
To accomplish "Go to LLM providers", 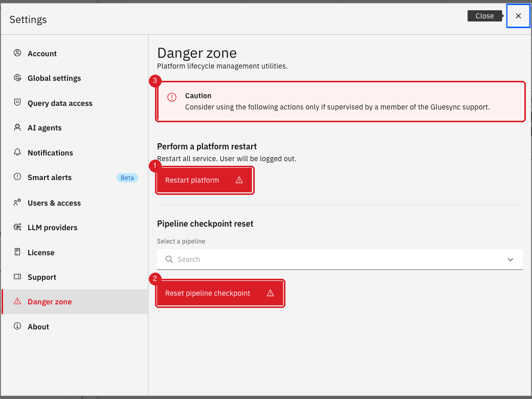I will [75, 227].
